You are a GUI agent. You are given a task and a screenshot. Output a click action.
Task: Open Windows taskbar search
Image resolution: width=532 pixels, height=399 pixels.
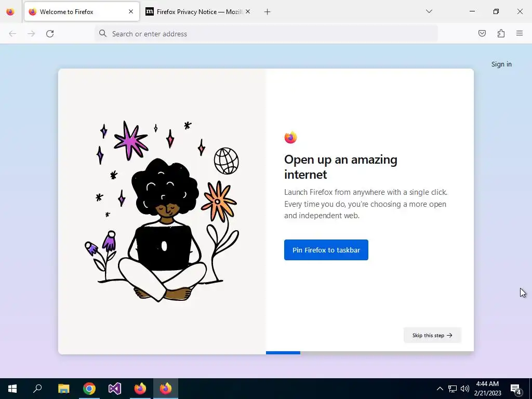[37, 389]
